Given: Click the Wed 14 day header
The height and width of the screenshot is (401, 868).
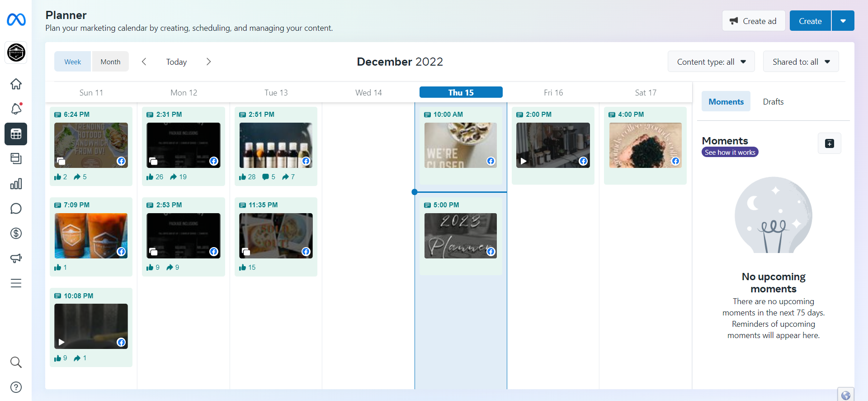Looking at the screenshot, I should (368, 93).
